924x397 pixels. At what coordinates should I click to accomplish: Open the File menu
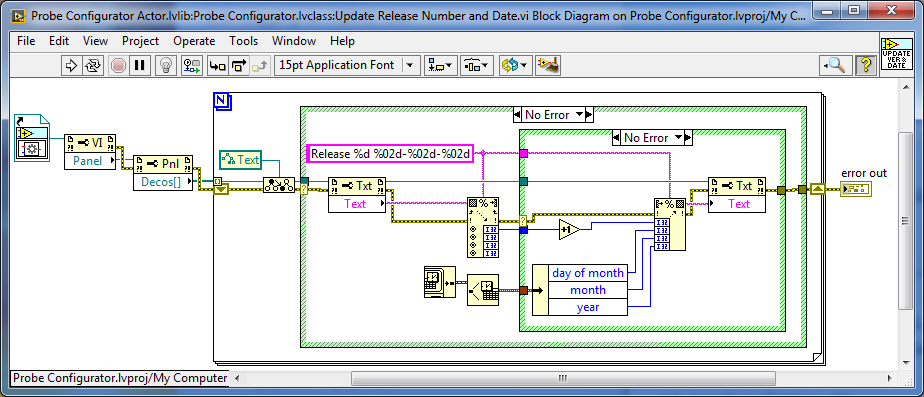(x=26, y=41)
